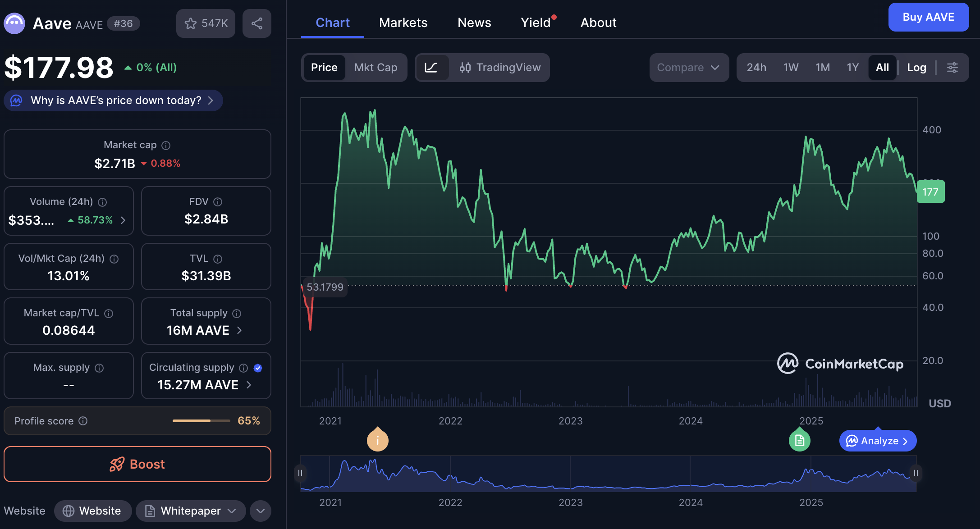Select the line chart icon
980x529 pixels.
pyautogui.click(x=431, y=68)
